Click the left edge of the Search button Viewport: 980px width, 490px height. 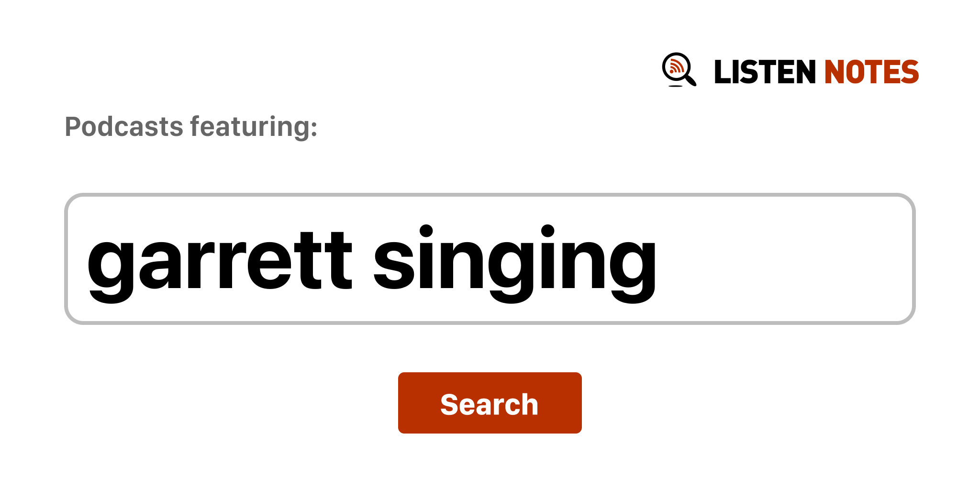tap(405, 403)
